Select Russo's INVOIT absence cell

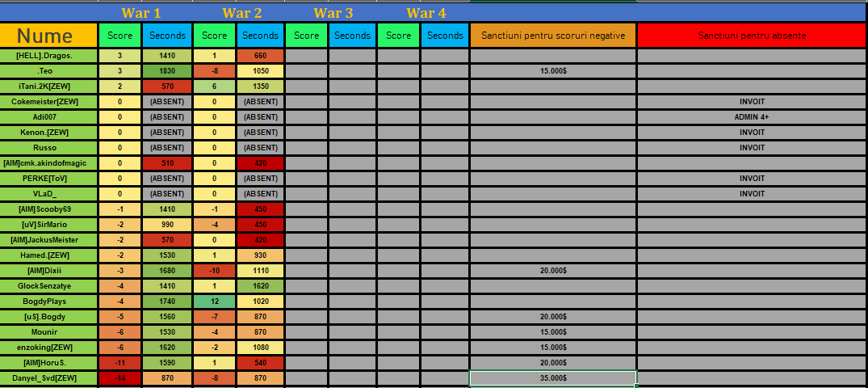pyautogui.click(x=752, y=148)
